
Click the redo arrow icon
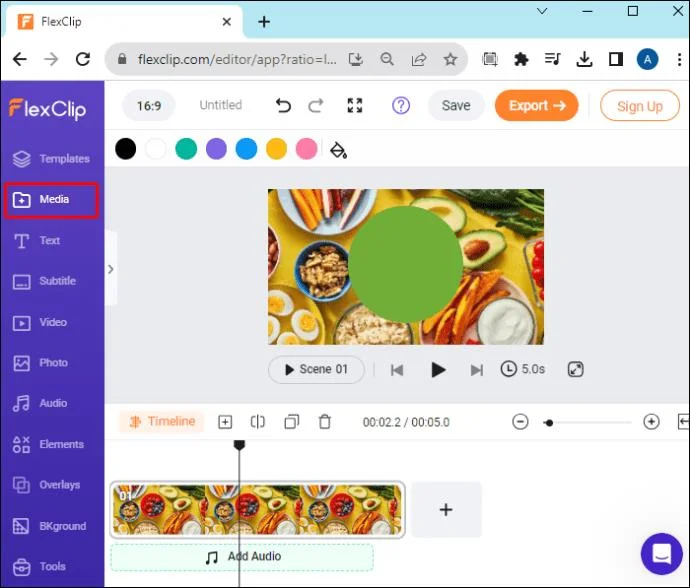(x=316, y=106)
